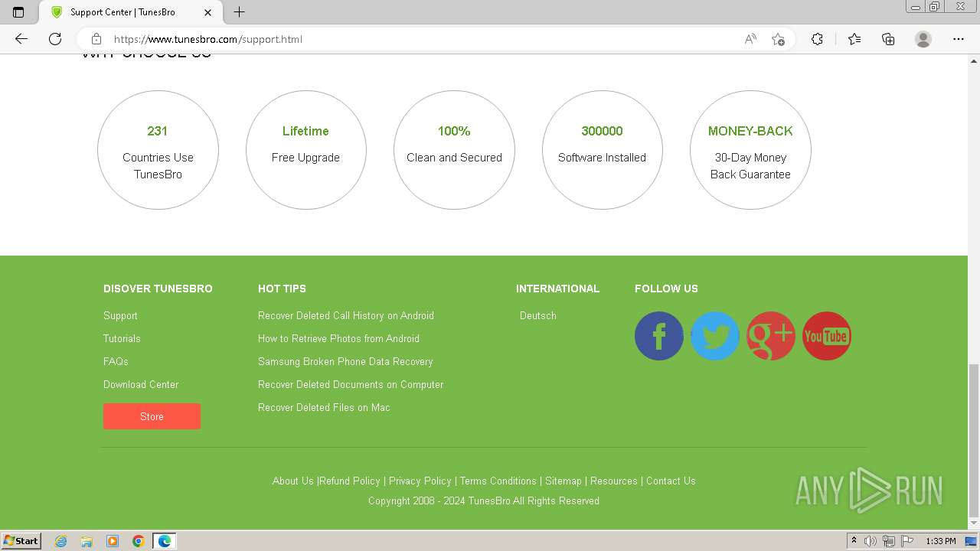
Task: Open Recover Deleted Documents on Computer
Action: point(351,384)
